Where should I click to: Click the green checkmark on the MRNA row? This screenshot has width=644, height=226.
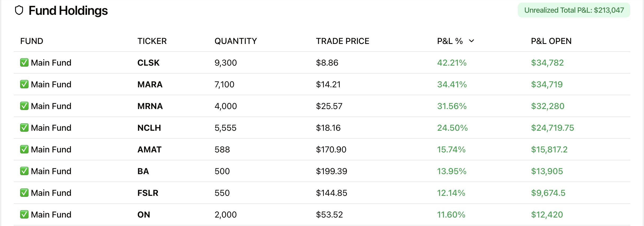tap(24, 106)
